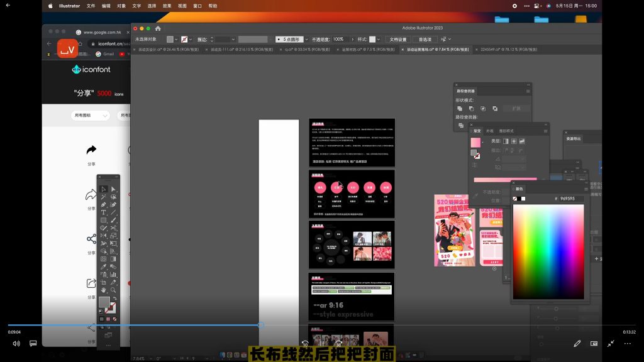Select the Type tool in the tools panel
This screenshot has height=362, width=644.
click(103, 212)
